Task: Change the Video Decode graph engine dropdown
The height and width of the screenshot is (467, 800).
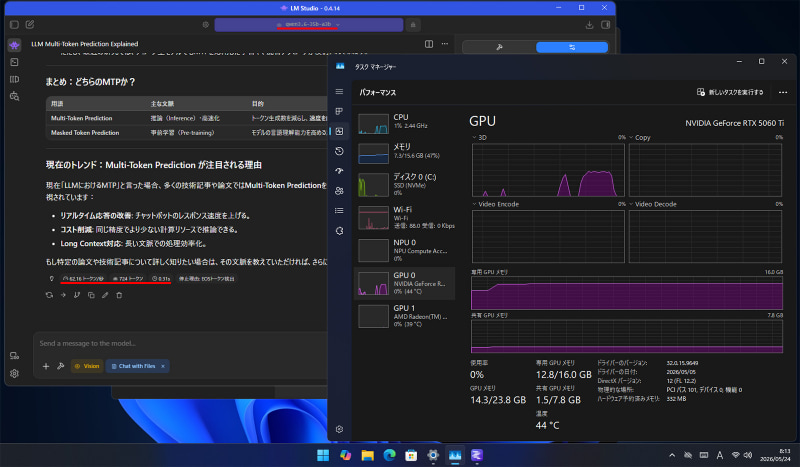Action: click(x=653, y=204)
